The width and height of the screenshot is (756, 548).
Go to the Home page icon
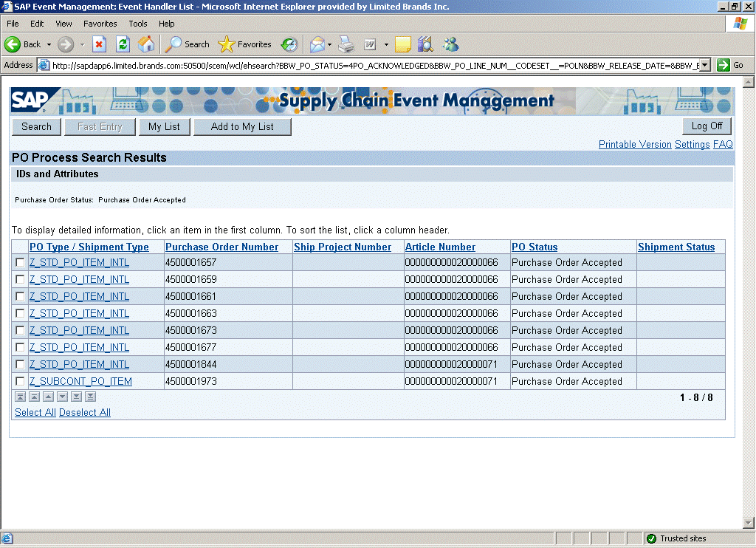point(146,44)
